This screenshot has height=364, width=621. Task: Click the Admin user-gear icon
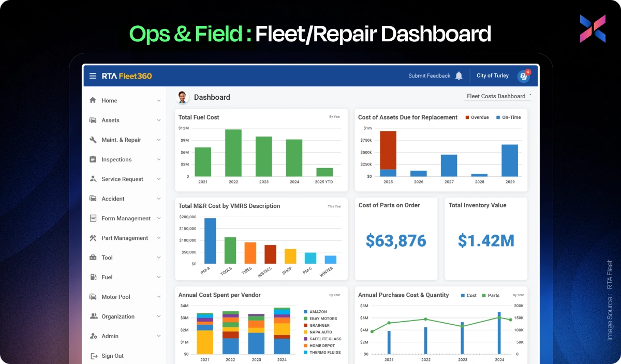point(93,336)
